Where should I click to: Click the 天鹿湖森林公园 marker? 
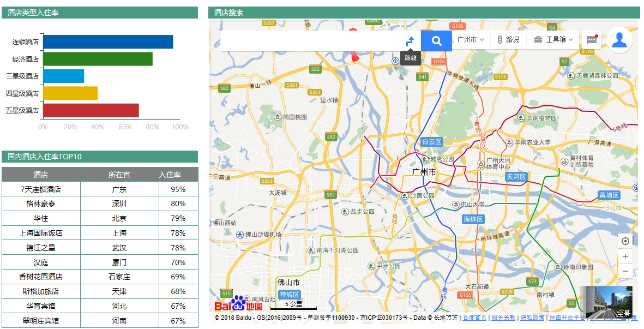571,76
